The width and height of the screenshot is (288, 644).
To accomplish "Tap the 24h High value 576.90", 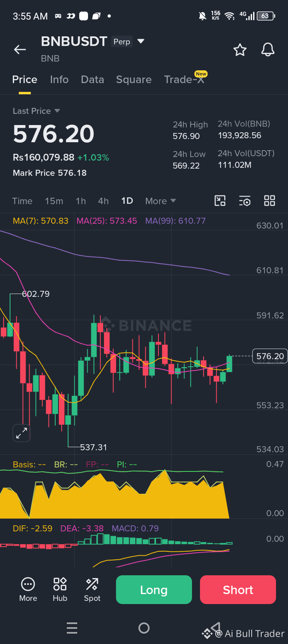I will 186,136.
